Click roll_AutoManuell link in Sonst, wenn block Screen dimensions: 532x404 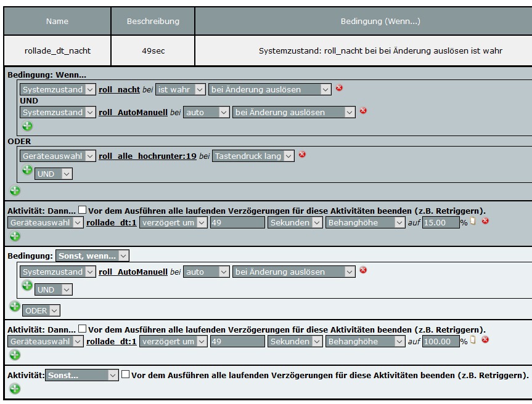(x=133, y=272)
